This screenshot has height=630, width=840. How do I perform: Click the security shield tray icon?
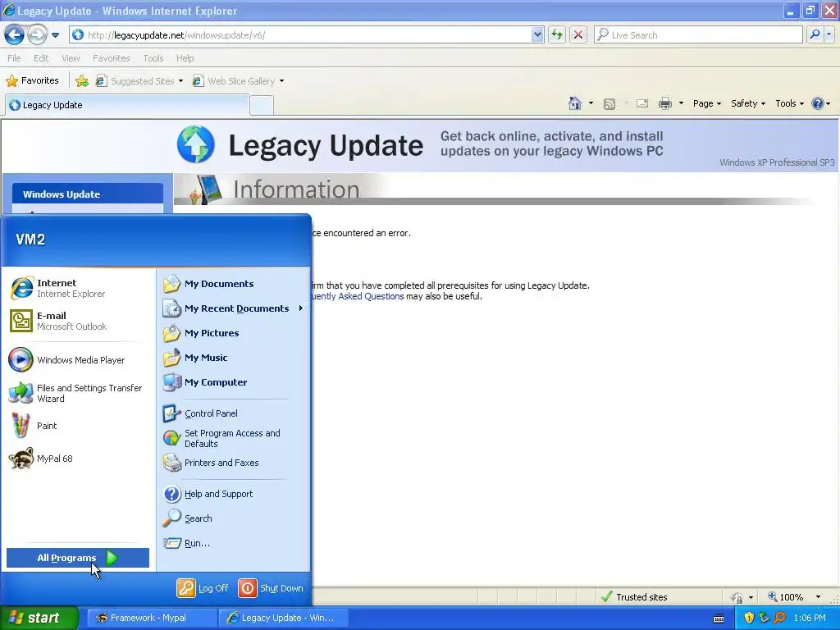[749, 618]
